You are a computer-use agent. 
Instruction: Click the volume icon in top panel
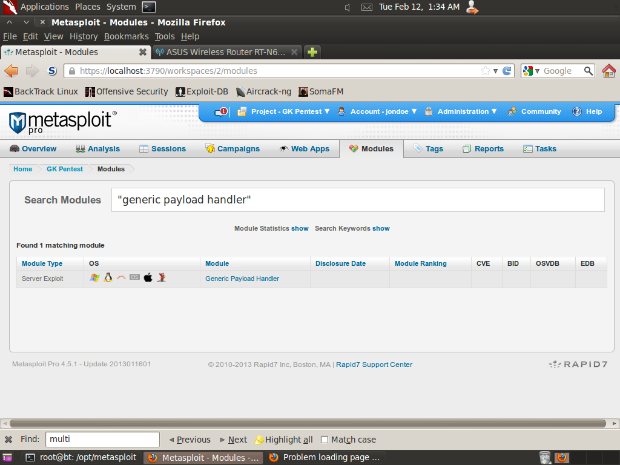(347, 7)
